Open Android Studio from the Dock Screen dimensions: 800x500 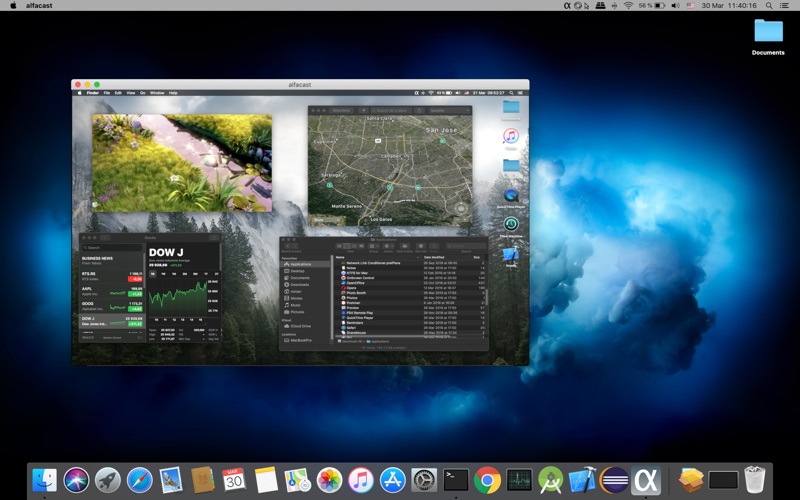click(550, 480)
